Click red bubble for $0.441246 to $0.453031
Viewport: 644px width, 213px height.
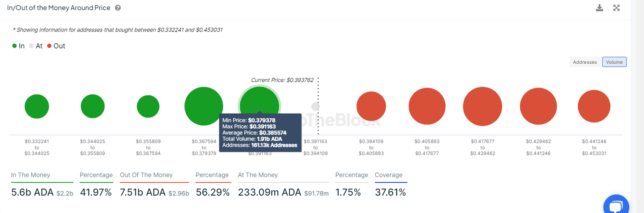coord(594,106)
